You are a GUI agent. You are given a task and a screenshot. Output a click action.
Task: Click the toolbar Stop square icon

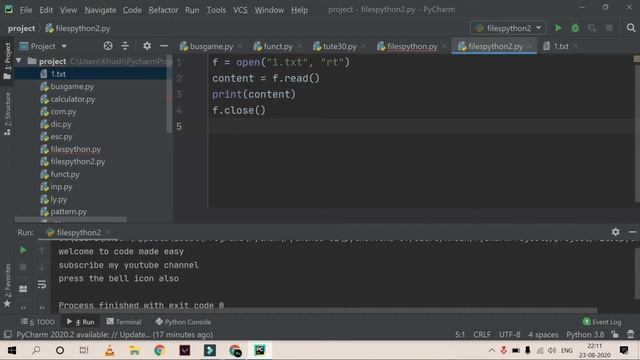pyautogui.click(x=609, y=28)
